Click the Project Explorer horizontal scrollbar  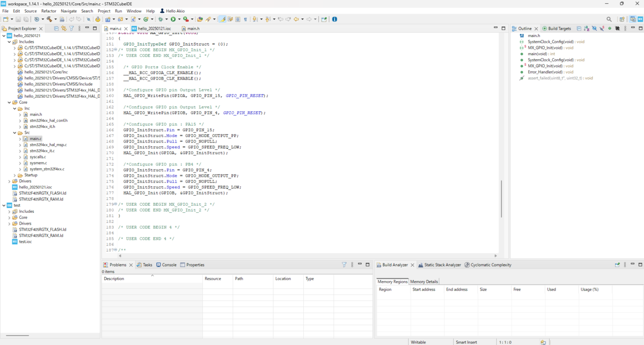coord(17,335)
